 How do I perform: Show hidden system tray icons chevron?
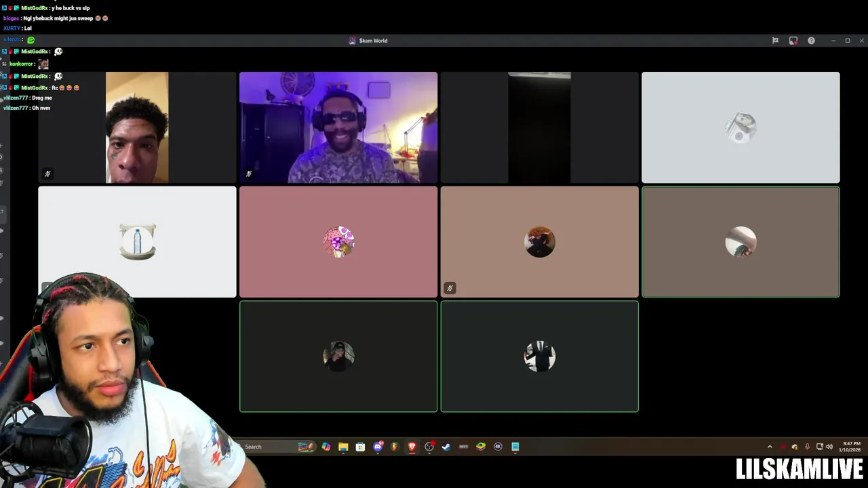pos(770,447)
